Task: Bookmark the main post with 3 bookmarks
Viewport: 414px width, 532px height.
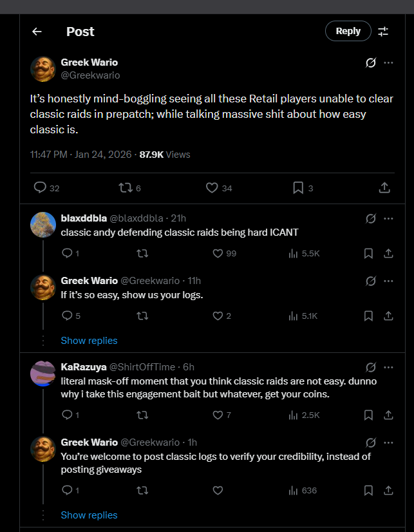Action: (x=298, y=187)
